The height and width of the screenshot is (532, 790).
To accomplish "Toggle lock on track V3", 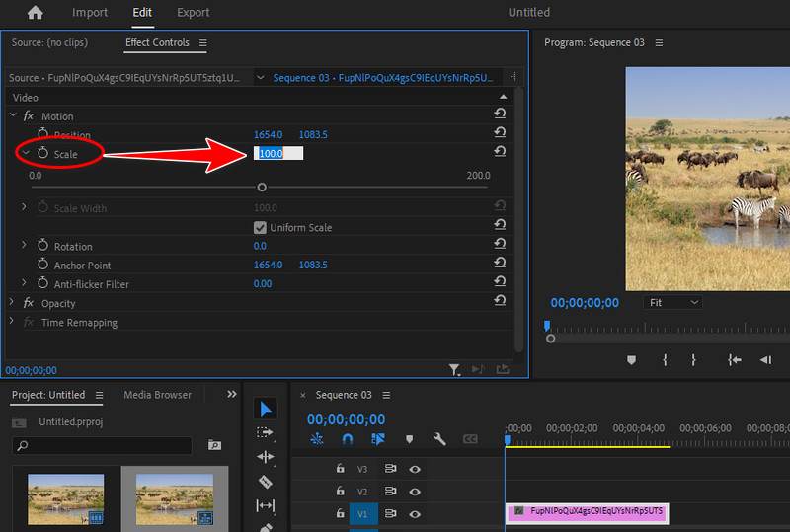I will pyautogui.click(x=340, y=469).
